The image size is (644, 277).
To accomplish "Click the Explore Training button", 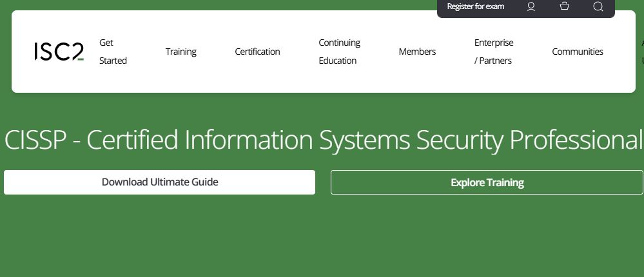I will 487,182.
